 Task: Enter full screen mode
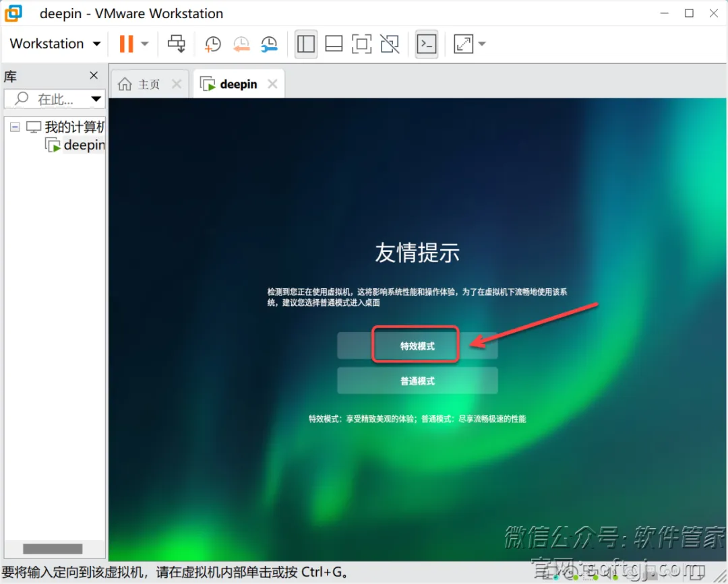362,44
